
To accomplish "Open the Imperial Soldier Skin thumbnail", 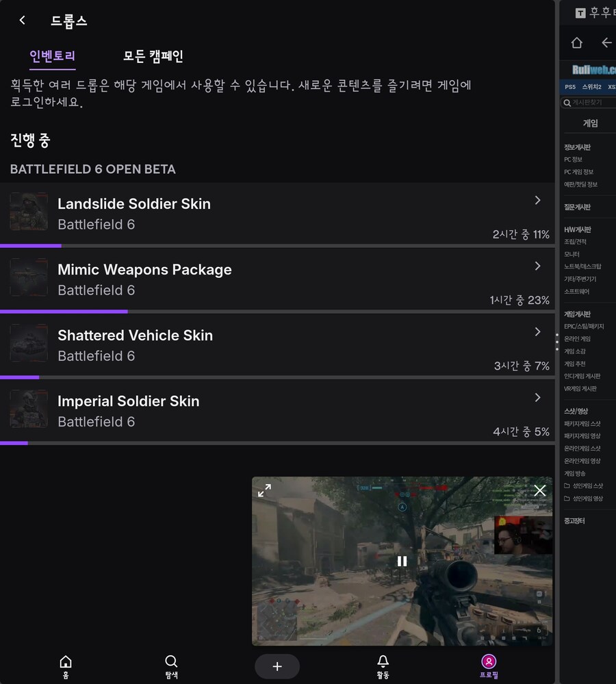I will (29, 409).
